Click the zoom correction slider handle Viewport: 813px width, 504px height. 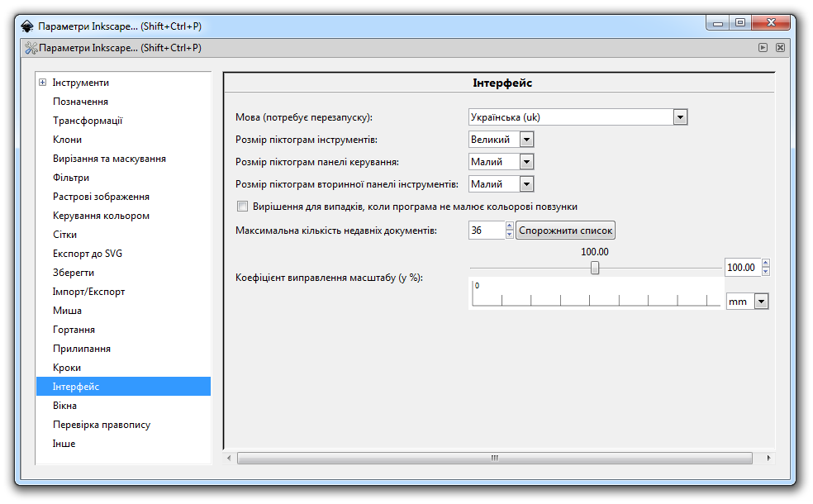click(594, 268)
